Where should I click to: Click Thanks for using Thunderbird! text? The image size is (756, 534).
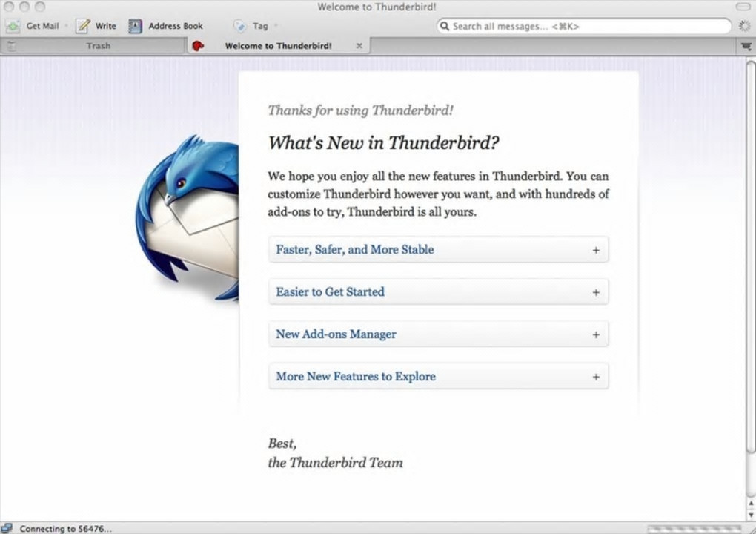[360, 111]
